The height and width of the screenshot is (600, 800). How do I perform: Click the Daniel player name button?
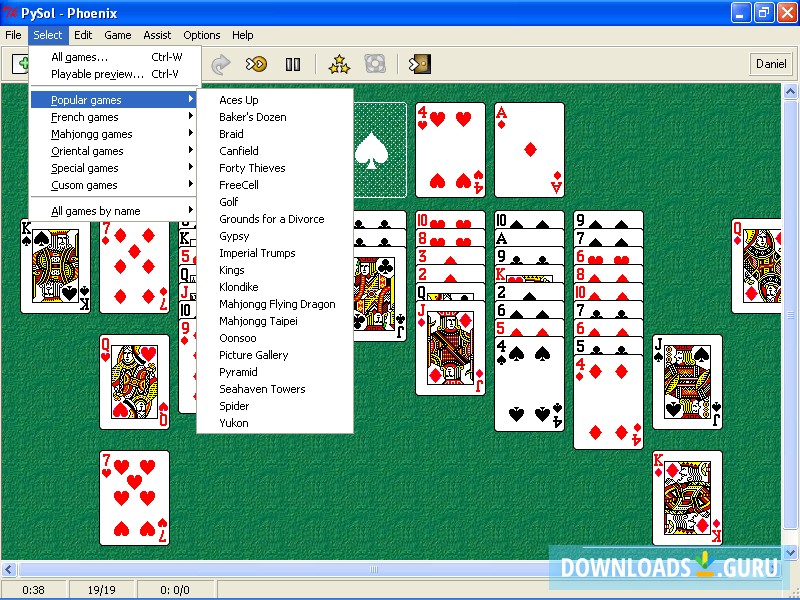pyautogui.click(x=771, y=64)
